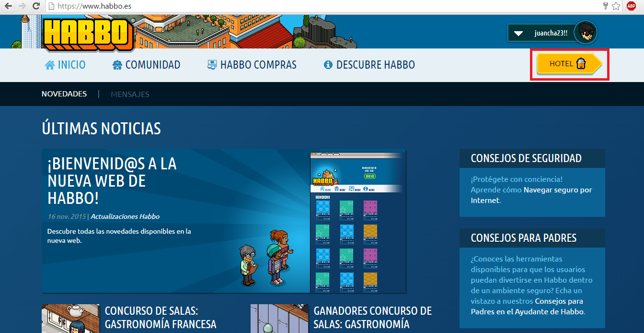Image resolution: width=644 pixels, height=333 pixels.
Task: Click the juancha23!! avatar picture
Action: click(x=585, y=33)
